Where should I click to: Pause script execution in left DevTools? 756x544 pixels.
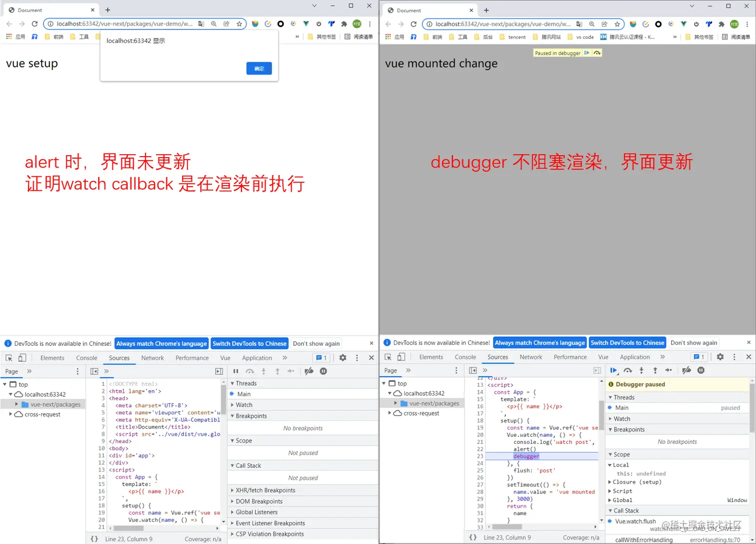pos(236,371)
